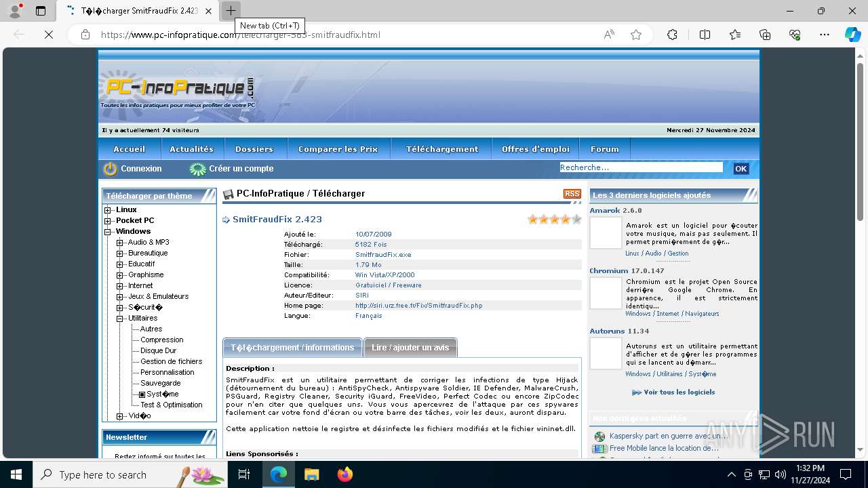868x488 pixels.
Task: Expand the Linux category in the tree
Action: pyautogui.click(x=107, y=210)
